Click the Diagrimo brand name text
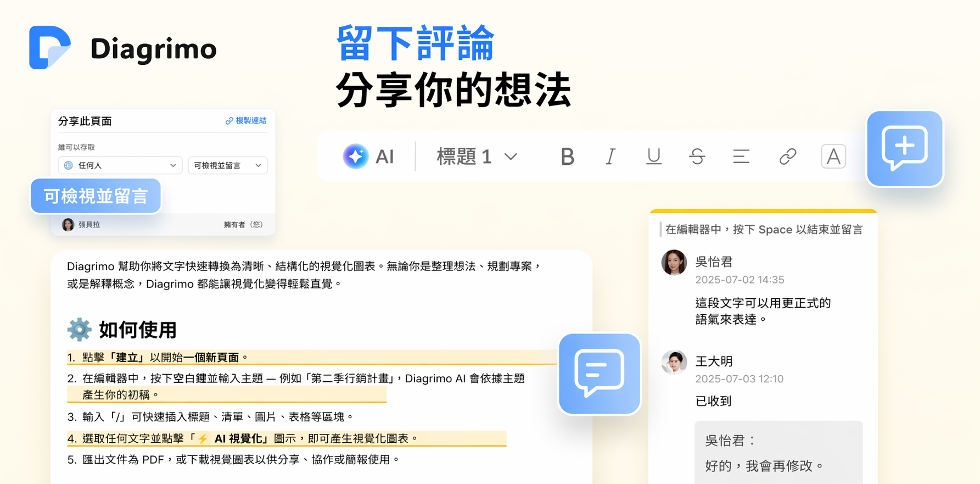Viewport: 980px width, 484px height. point(154,49)
